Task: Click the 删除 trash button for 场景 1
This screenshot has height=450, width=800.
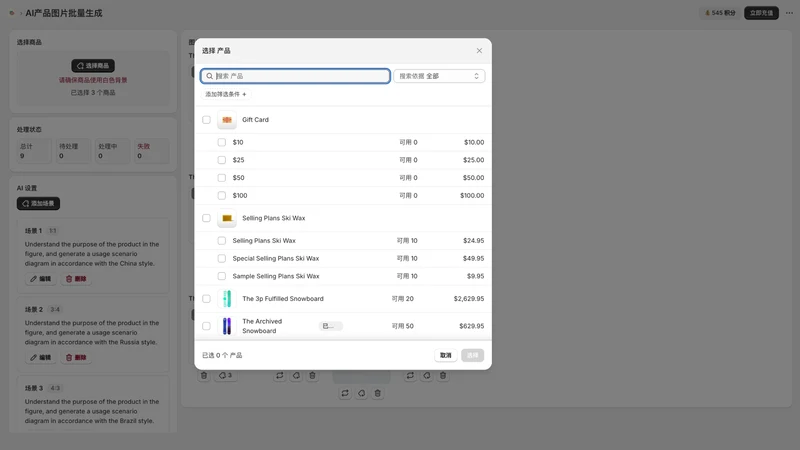Action: tap(76, 279)
